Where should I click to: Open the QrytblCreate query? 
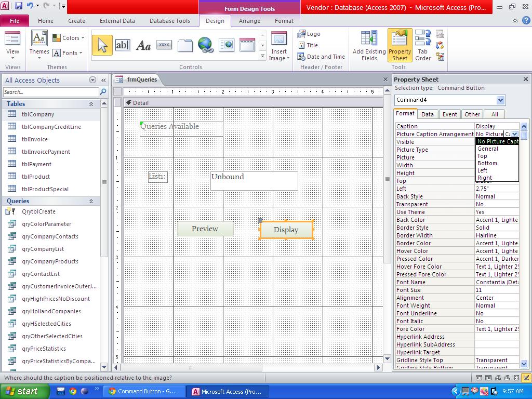tap(51, 211)
